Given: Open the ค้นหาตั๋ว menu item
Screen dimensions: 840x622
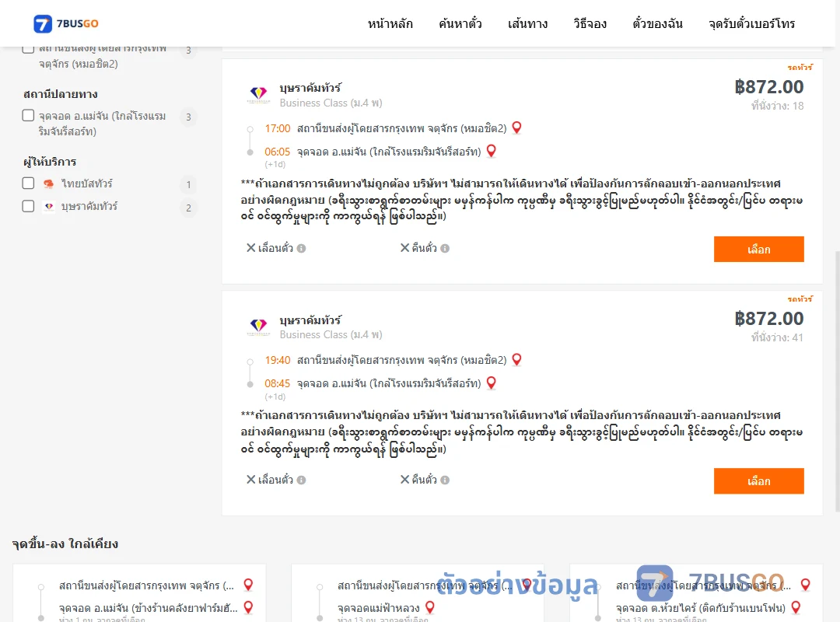Looking at the screenshot, I should tap(460, 23).
